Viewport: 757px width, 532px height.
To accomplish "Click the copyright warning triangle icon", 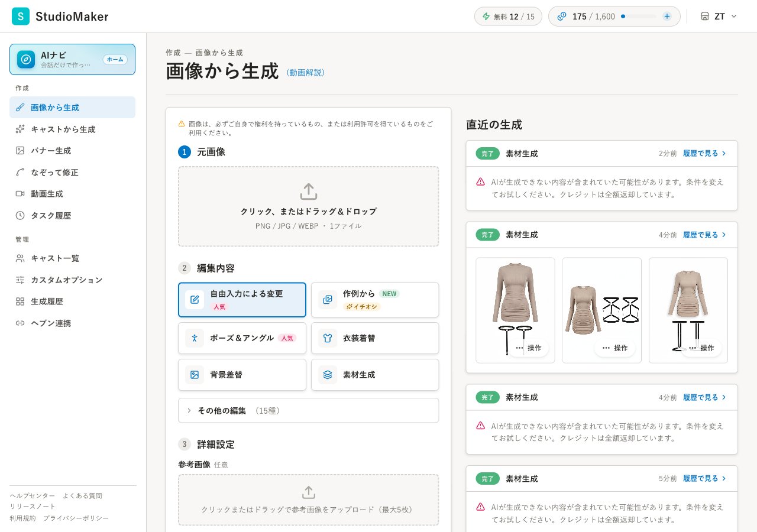I will click(x=182, y=124).
